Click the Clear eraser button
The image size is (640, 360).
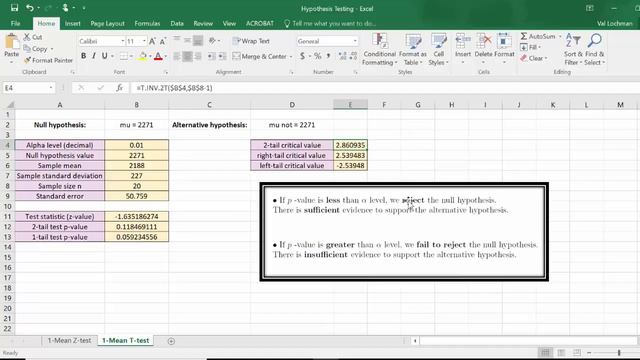point(534,58)
